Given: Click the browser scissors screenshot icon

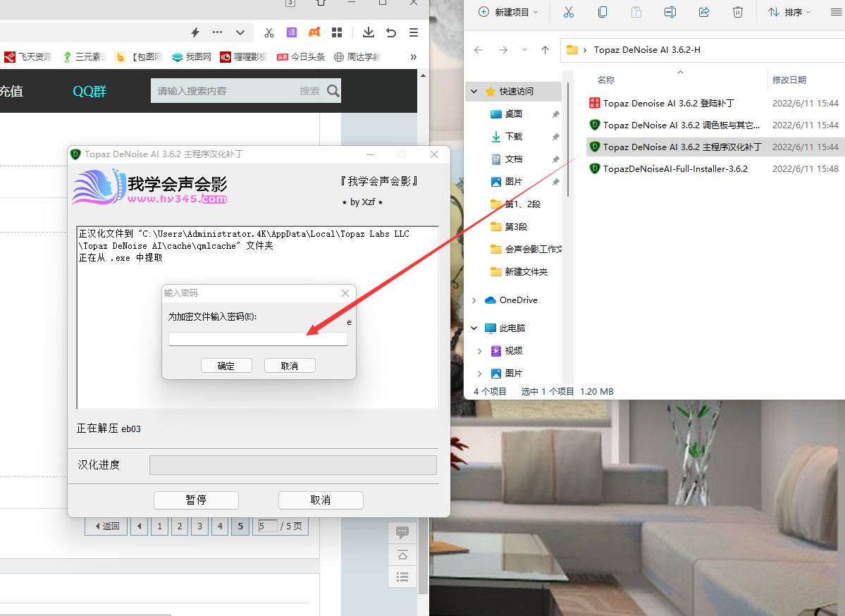Looking at the screenshot, I should point(269,33).
